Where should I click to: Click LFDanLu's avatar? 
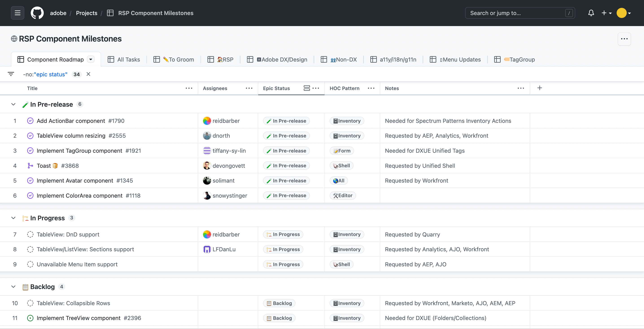207,249
